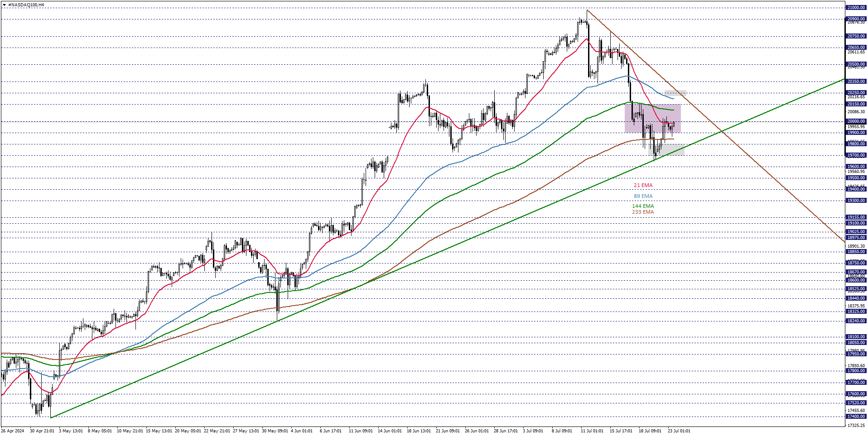Select the 21 EMA legend label
Screen dimensions: 868x436
tap(643, 186)
